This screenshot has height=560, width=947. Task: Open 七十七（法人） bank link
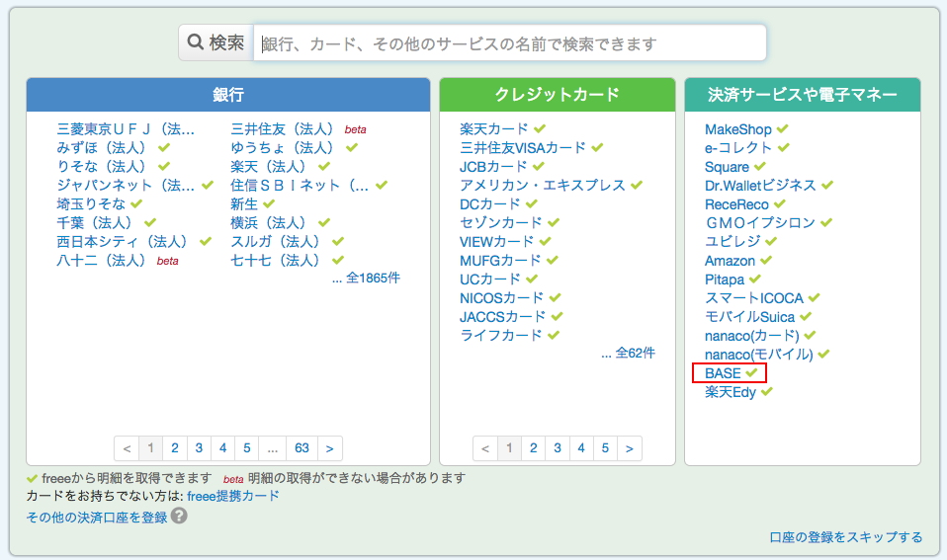click(276, 261)
